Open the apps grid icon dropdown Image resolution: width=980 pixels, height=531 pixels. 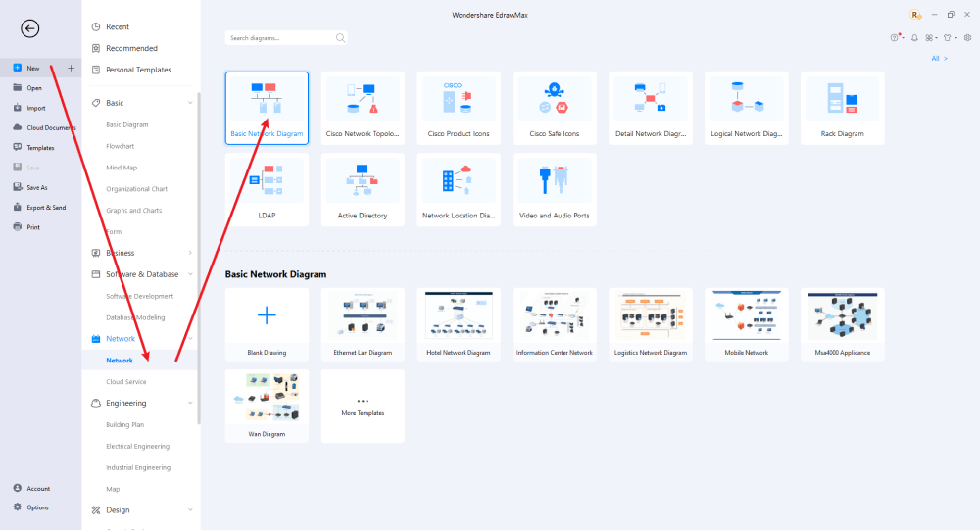pyautogui.click(x=929, y=38)
